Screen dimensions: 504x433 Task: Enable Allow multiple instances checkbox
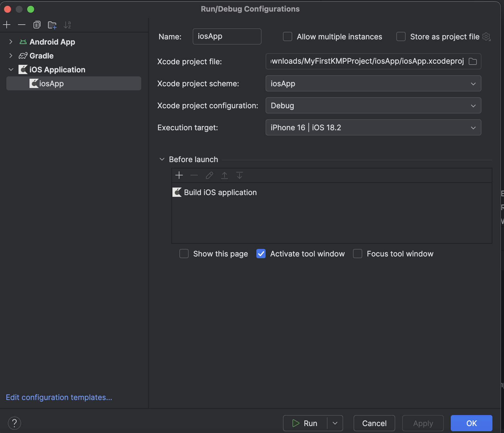click(288, 37)
